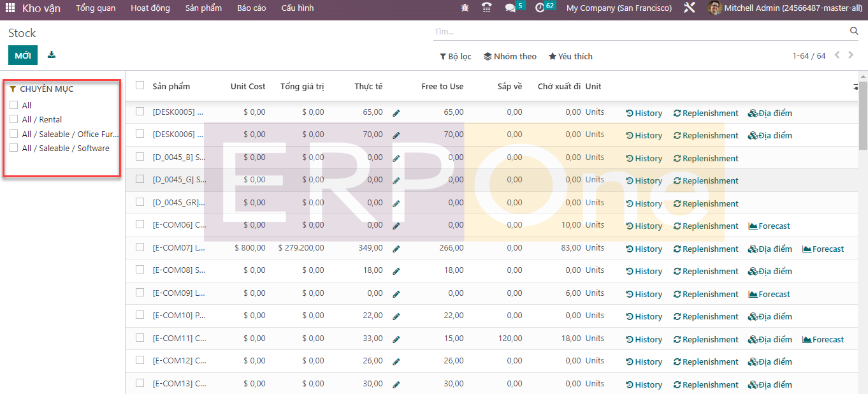The height and width of the screenshot is (394, 868).
Task: Click the download/export icon next to MỚI
Action: (52, 55)
